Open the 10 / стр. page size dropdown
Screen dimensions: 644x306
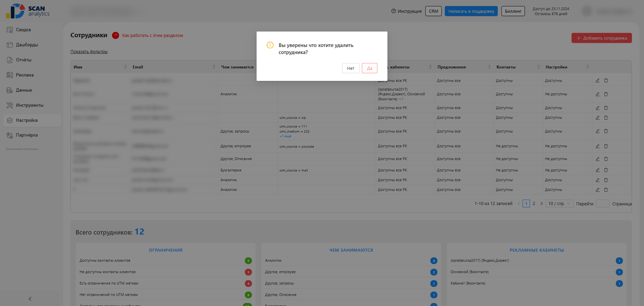pos(559,204)
